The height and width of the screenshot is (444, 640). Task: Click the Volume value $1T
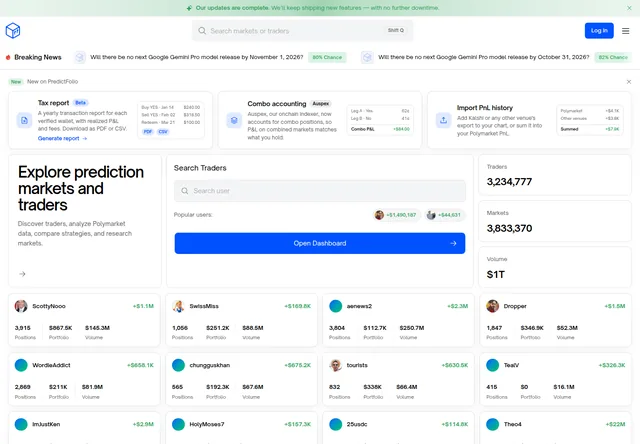[496, 275]
